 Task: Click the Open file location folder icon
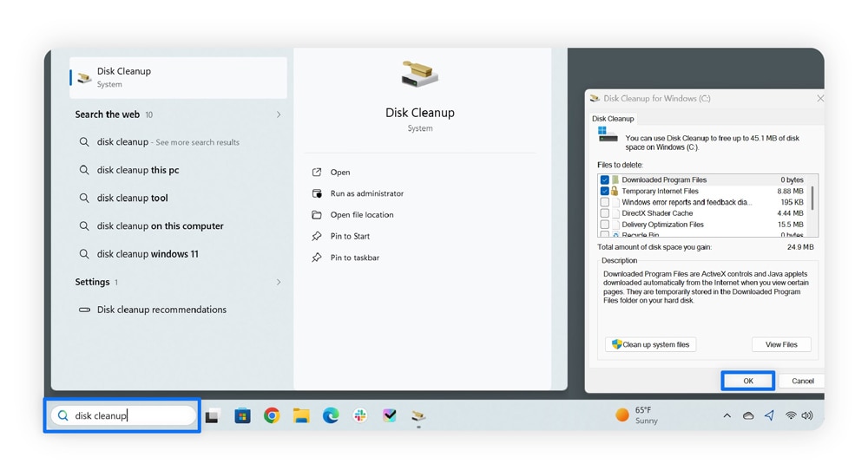pos(317,214)
